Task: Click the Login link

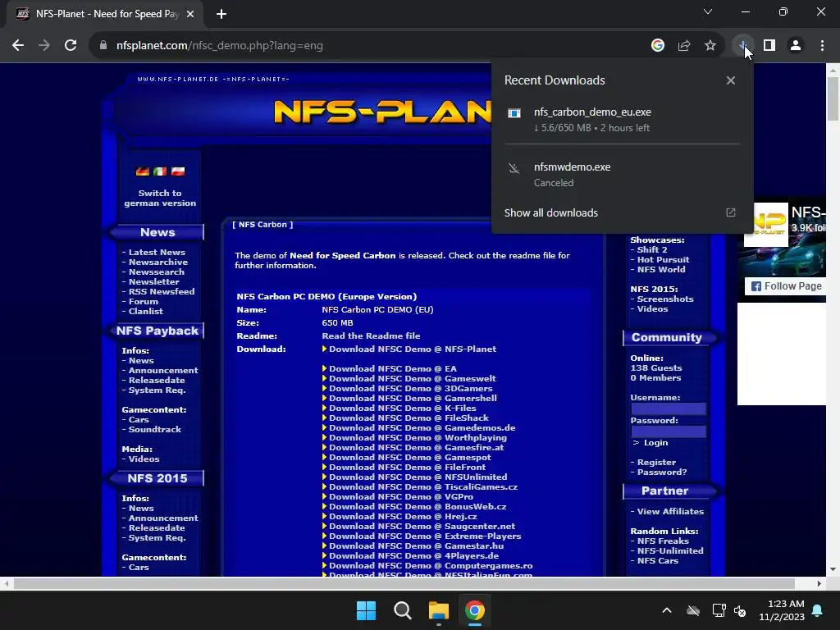Action: tap(655, 442)
